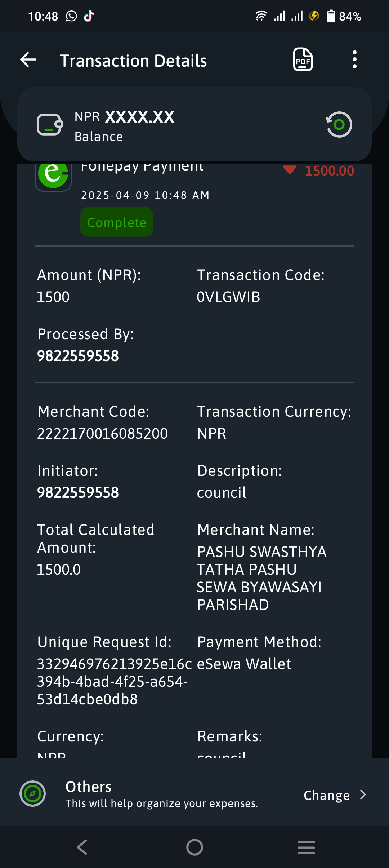Download the transaction as PDF

(303, 59)
